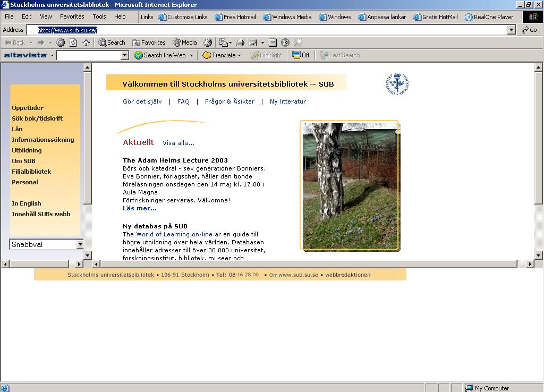Open the Free Hotmail link shortcut
Screen dimensions: 544x392
(235, 17)
